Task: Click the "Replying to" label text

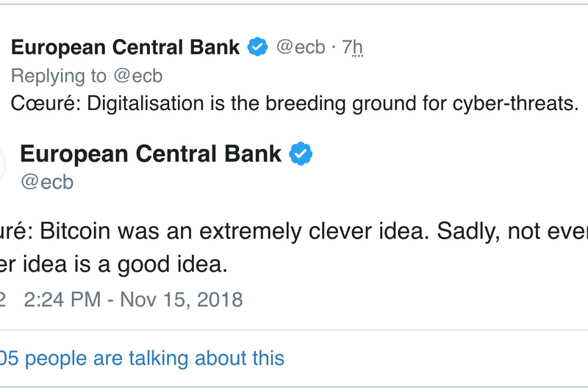Action: pyautogui.click(x=57, y=76)
